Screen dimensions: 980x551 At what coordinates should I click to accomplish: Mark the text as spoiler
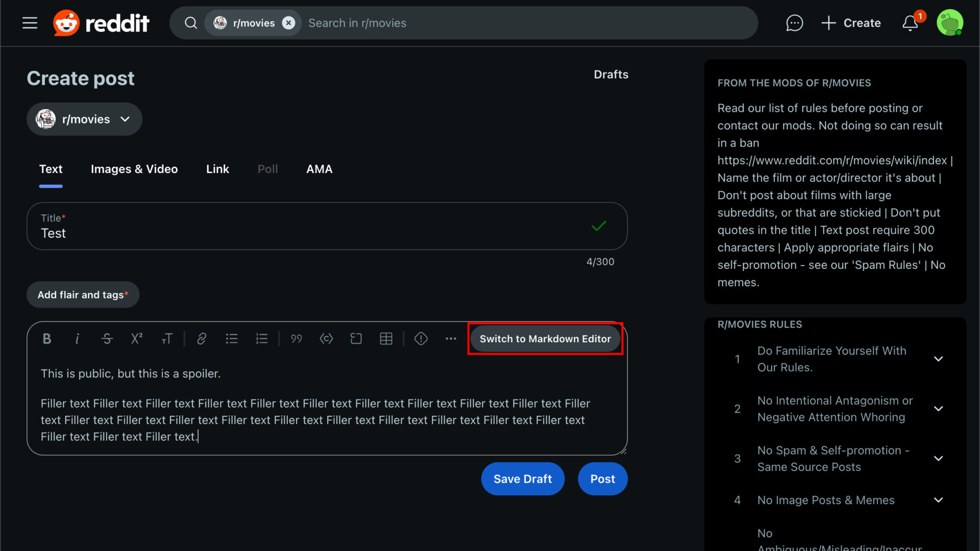tap(421, 338)
